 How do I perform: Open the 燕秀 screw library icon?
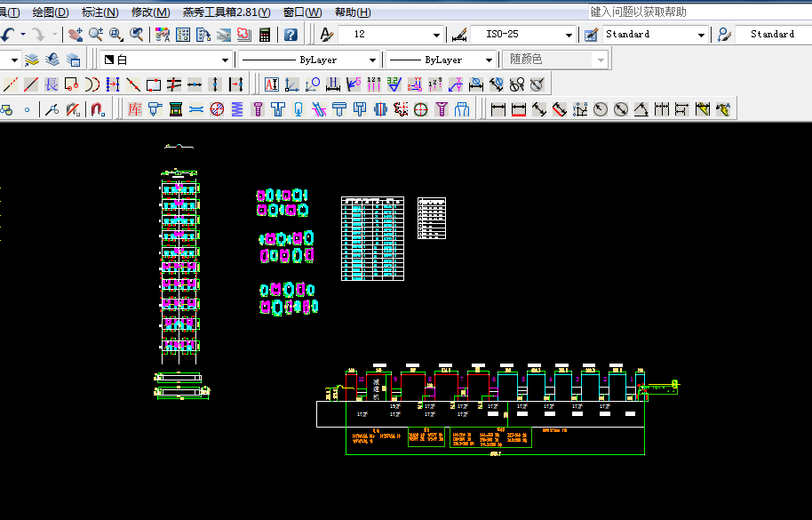pyautogui.click(x=259, y=108)
